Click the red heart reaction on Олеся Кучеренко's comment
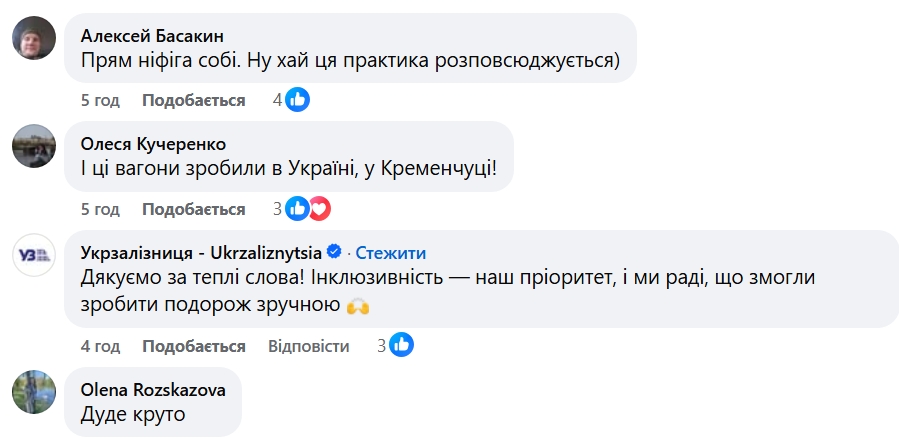 [318, 209]
